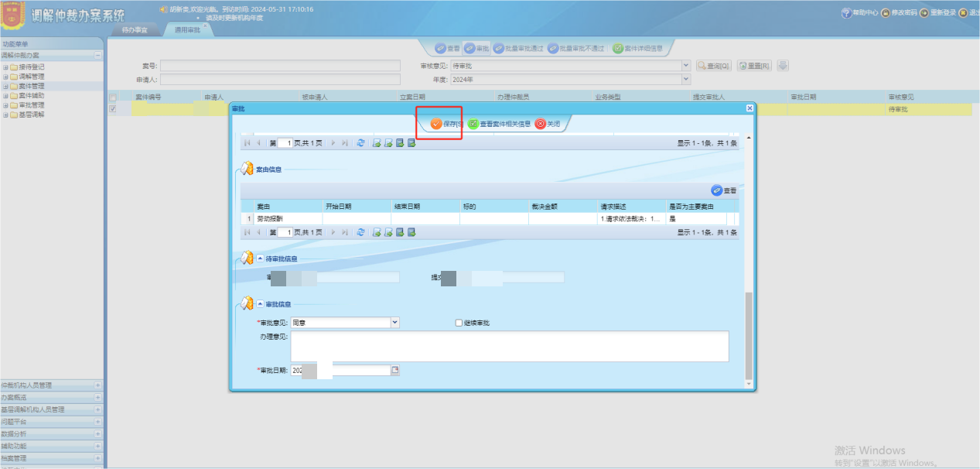The image size is (980, 469).
Task: Click inside the 办理意见 text area
Action: click(x=509, y=346)
